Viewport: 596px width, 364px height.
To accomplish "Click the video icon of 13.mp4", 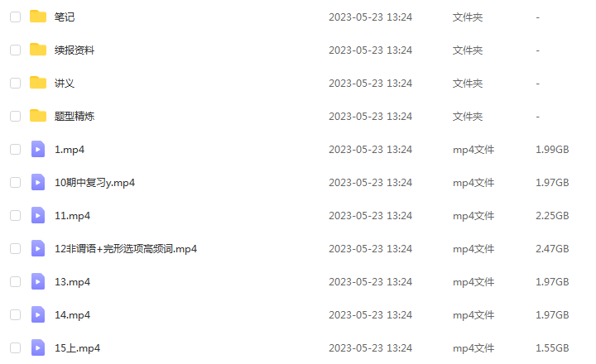I will [38, 281].
